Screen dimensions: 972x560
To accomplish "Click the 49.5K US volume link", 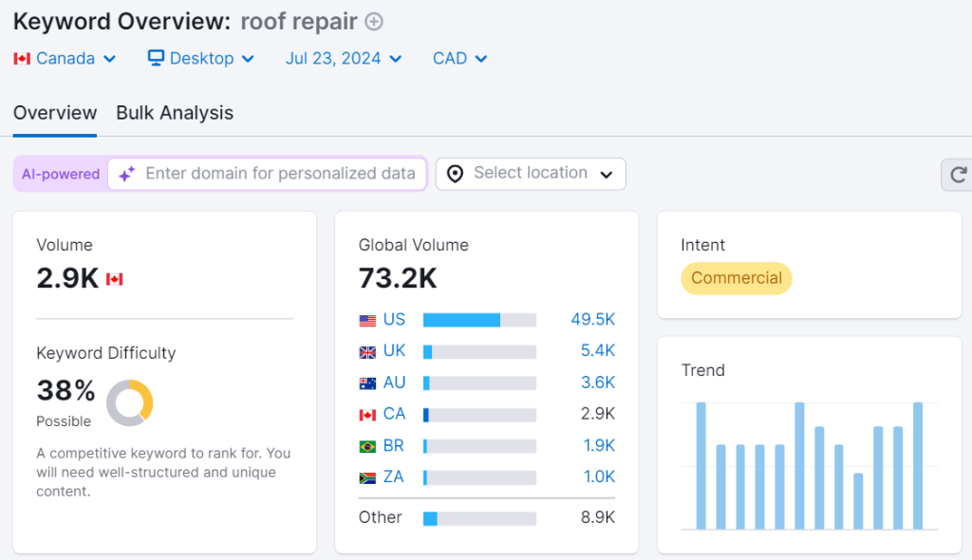I will click(x=592, y=319).
